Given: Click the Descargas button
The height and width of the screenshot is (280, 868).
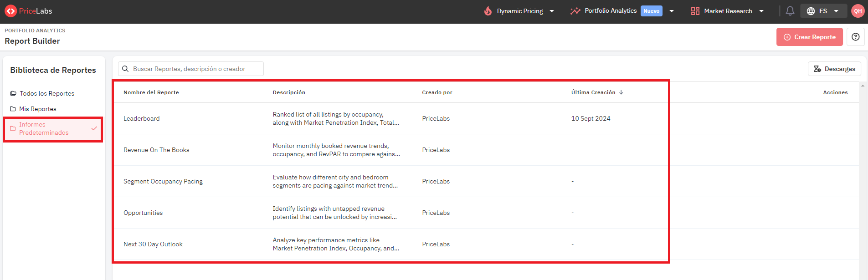Looking at the screenshot, I should 834,69.
